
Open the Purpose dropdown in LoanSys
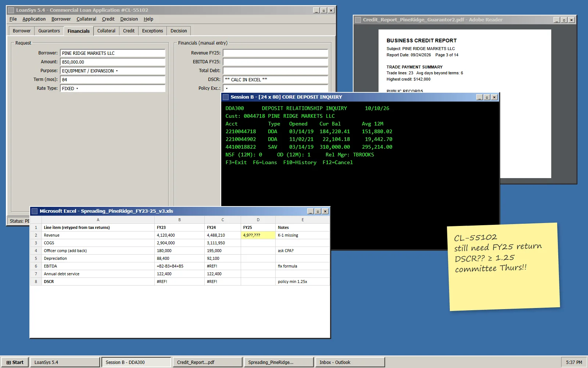point(113,71)
